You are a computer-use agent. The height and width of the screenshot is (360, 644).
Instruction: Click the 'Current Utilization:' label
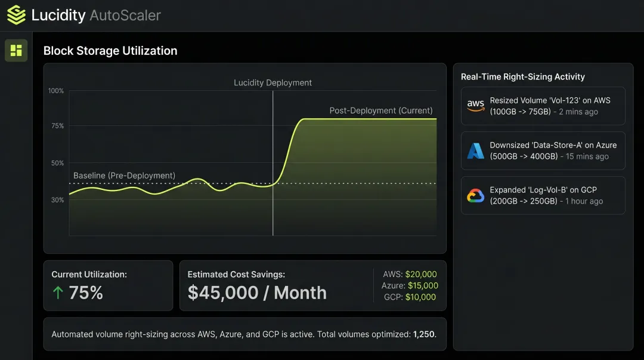pos(89,275)
